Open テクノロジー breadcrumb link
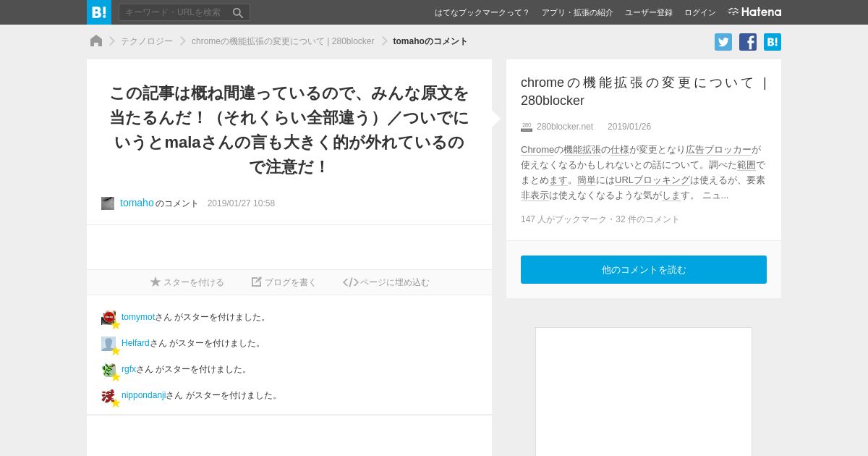Image resolution: width=868 pixels, height=456 pixels. [147, 41]
